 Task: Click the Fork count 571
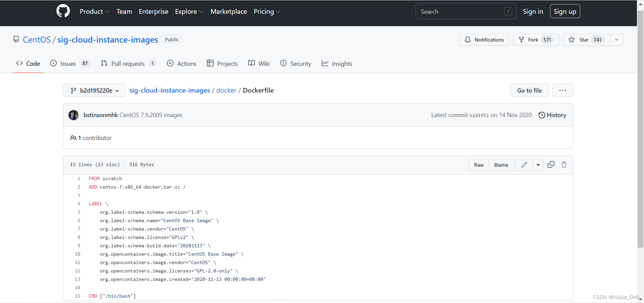[x=547, y=40]
